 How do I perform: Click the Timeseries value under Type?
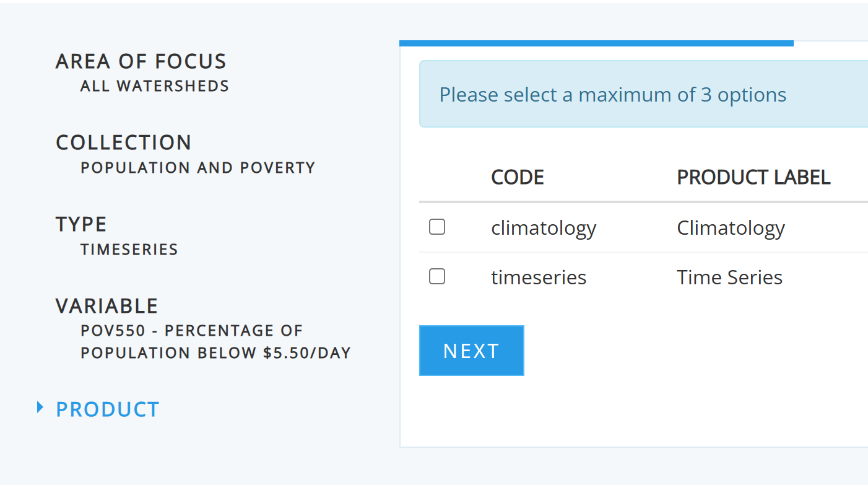[x=129, y=250]
